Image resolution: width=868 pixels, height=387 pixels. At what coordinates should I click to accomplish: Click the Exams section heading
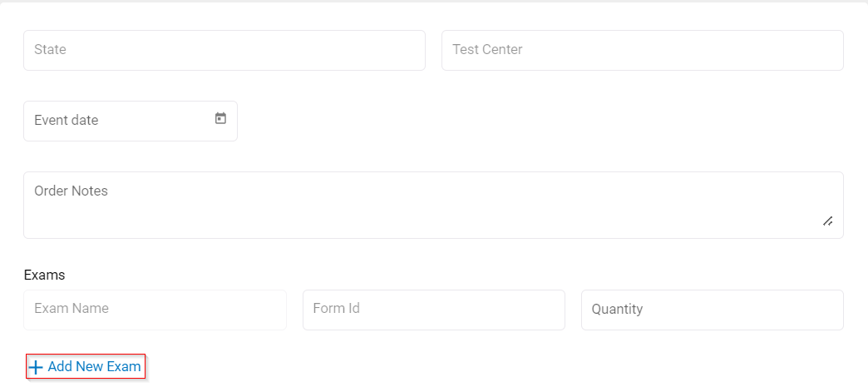point(45,275)
